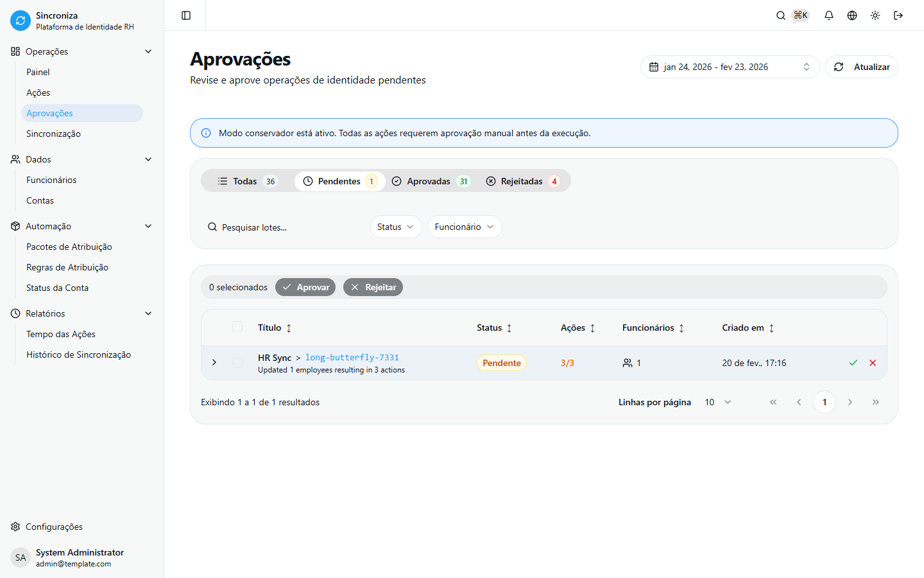Check the HR Sync row checkbox
The width and height of the screenshot is (924, 578).
[237, 363]
